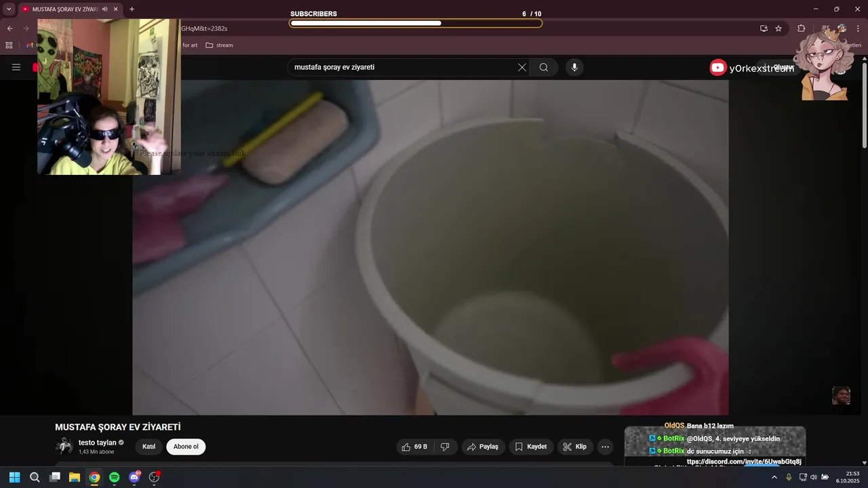Screen dimensions: 868x488
Task: Click the small avatar beside the video
Action: [x=841, y=395]
